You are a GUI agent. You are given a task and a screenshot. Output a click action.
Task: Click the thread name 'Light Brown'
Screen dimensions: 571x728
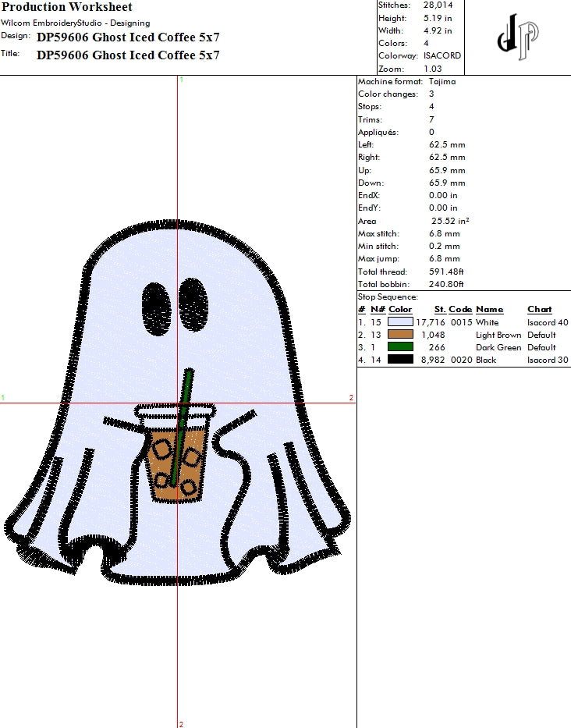point(498,335)
